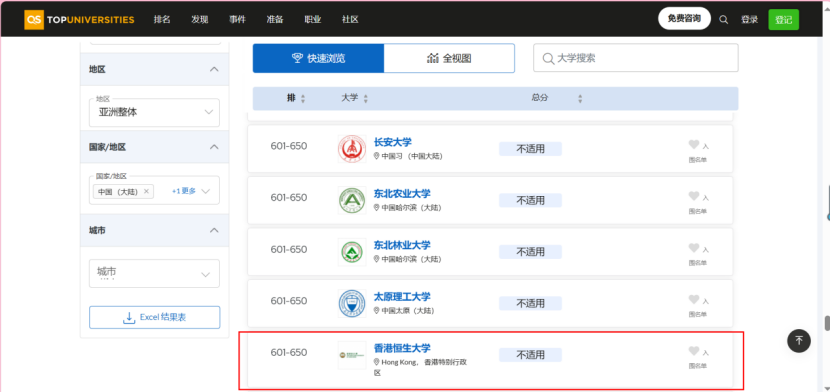Open the 发现 menu

[199, 20]
